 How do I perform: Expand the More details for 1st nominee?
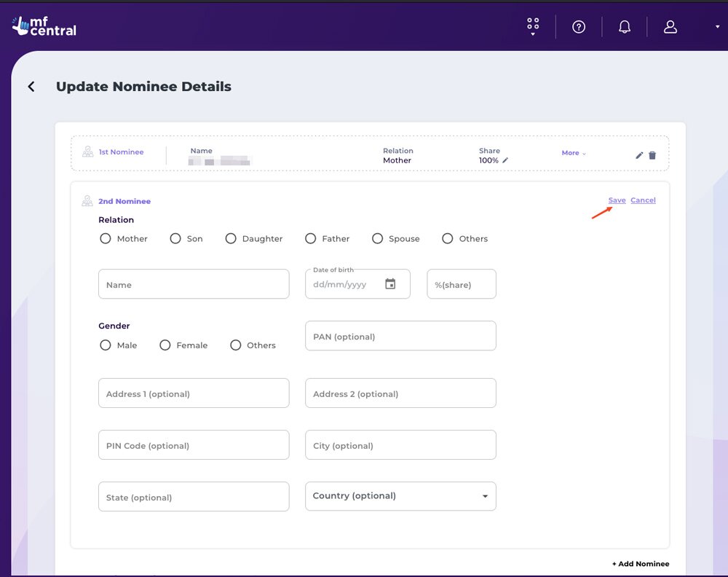[x=574, y=153]
